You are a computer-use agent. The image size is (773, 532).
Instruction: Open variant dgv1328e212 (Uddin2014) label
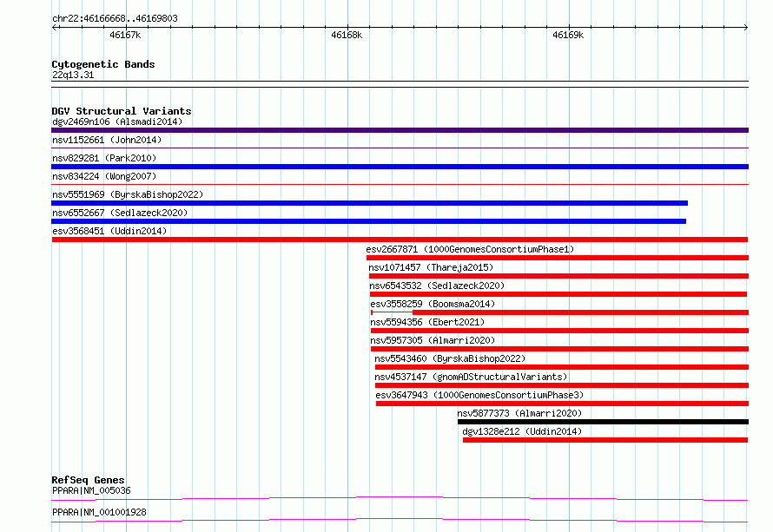point(522,431)
